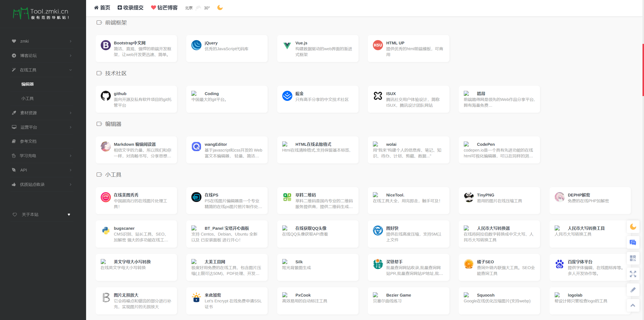Expand the 素材资源 sidebar section
This screenshot has height=320, width=644.
[x=41, y=113]
